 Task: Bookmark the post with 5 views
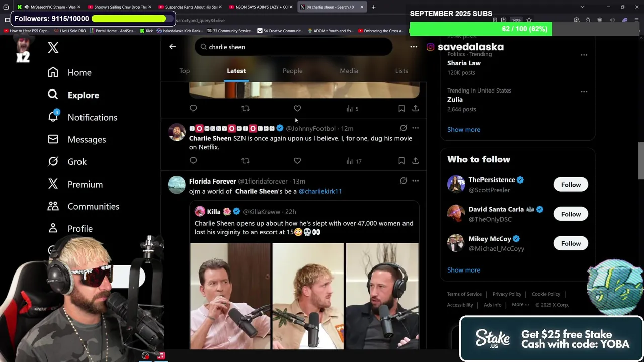401,108
